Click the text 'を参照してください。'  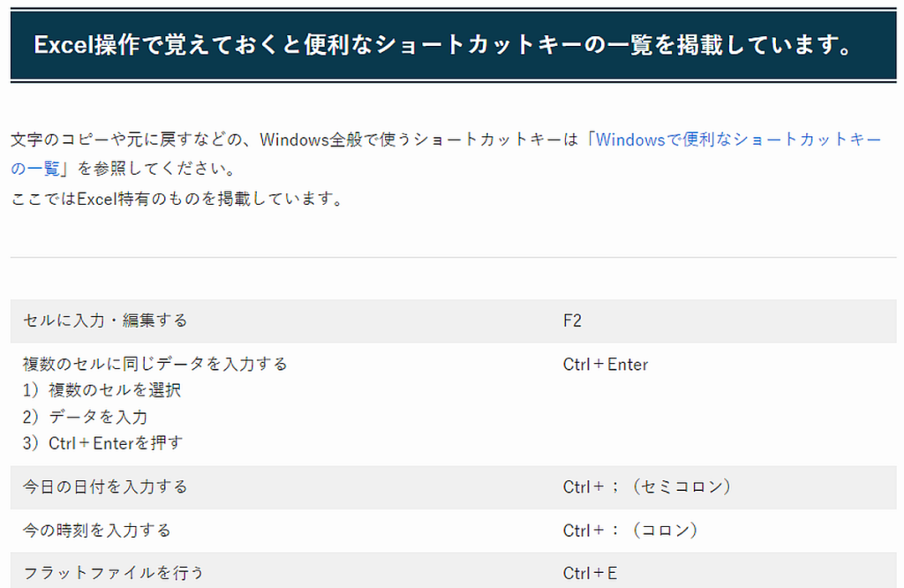157,169
